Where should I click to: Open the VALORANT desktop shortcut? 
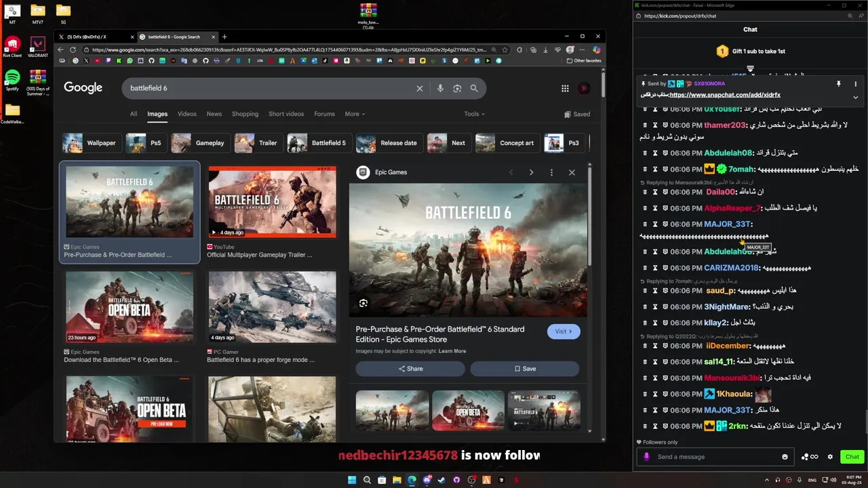coord(38,47)
